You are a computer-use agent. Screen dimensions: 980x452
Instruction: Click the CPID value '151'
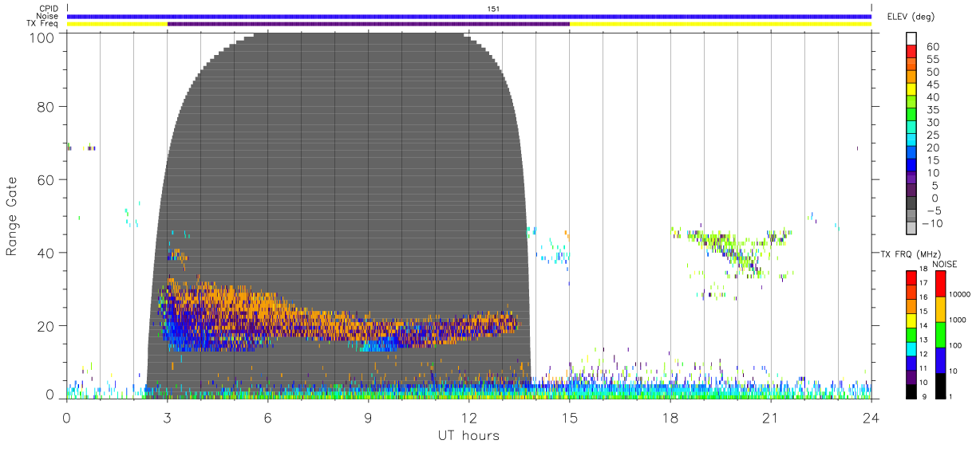493,9
